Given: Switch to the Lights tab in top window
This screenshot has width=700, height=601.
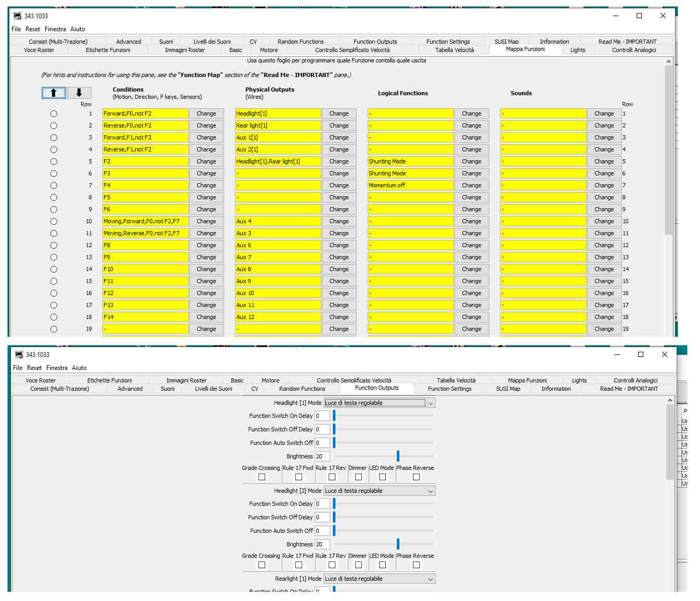Looking at the screenshot, I should tap(577, 50).
